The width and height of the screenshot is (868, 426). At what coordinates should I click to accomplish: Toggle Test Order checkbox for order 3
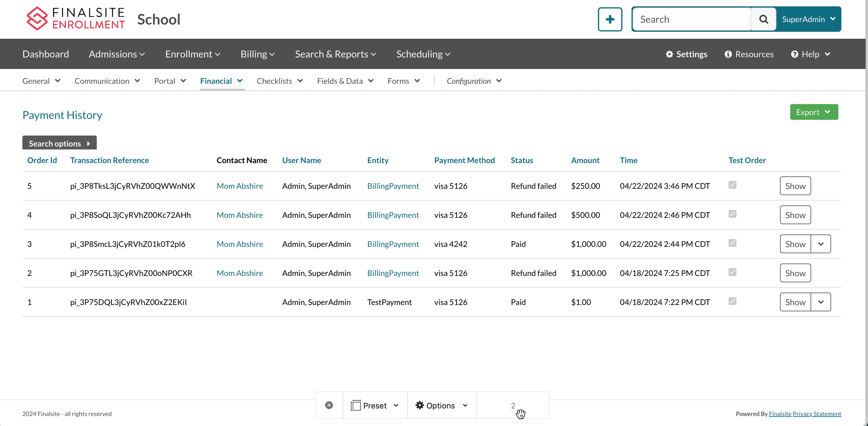point(732,243)
